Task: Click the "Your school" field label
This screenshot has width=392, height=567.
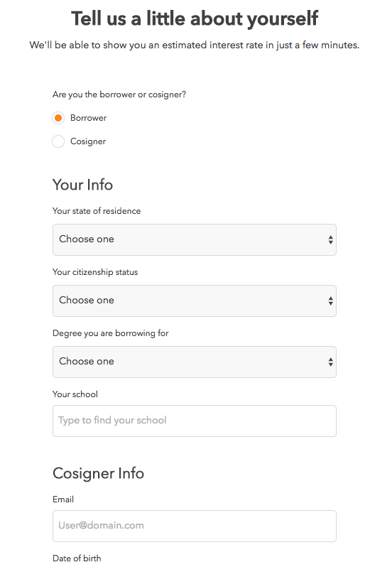Action: (x=75, y=394)
